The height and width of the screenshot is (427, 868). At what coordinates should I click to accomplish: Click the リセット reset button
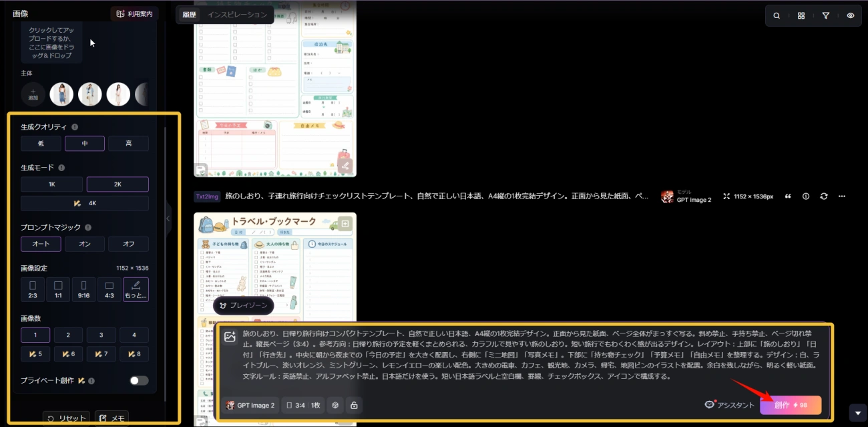click(66, 418)
